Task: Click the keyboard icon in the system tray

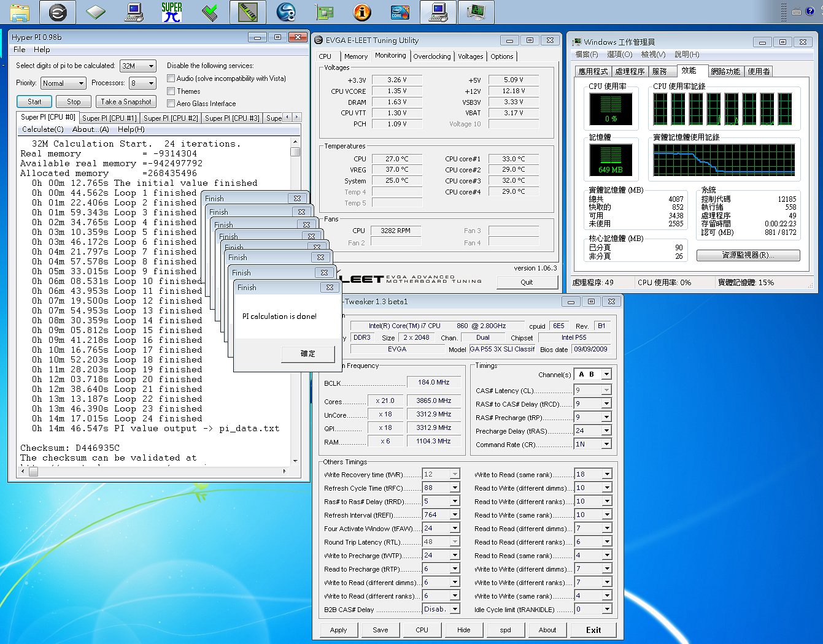Action: (x=797, y=11)
